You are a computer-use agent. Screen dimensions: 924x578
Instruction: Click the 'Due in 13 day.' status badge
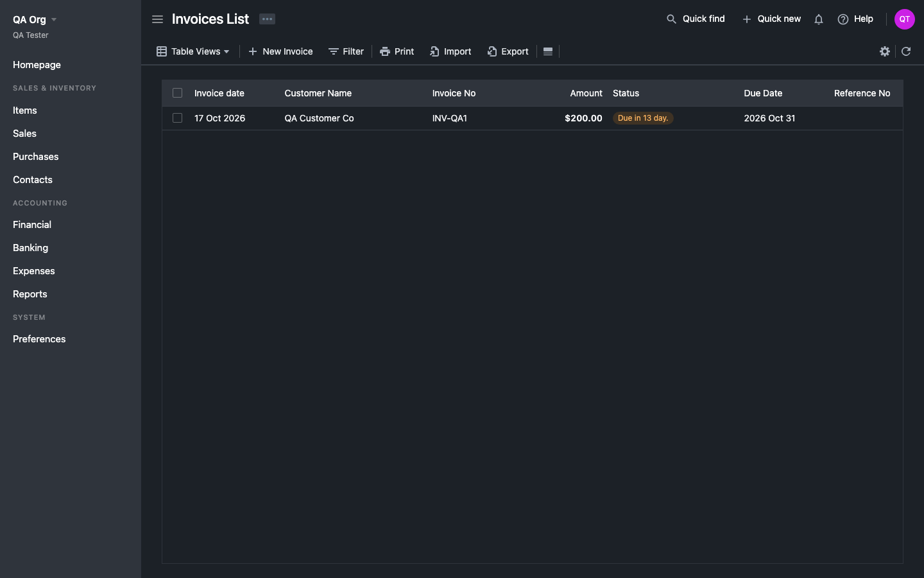(x=643, y=118)
